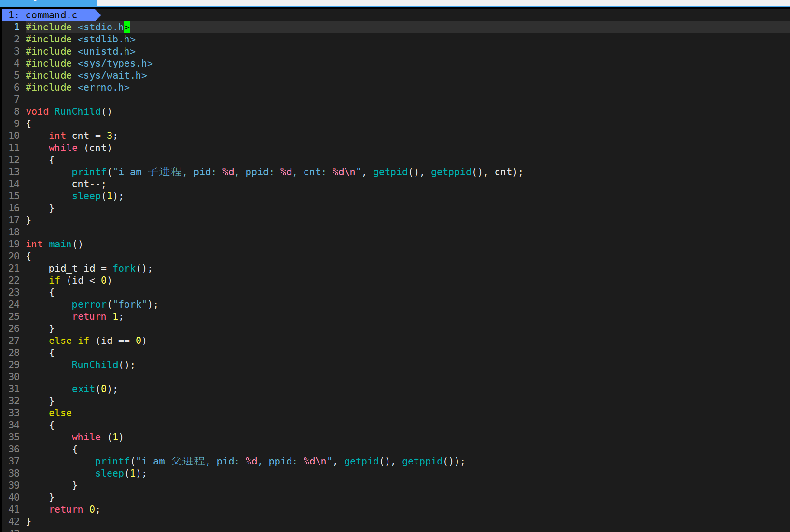Click closing brace on line 17

pyautogui.click(x=28, y=220)
